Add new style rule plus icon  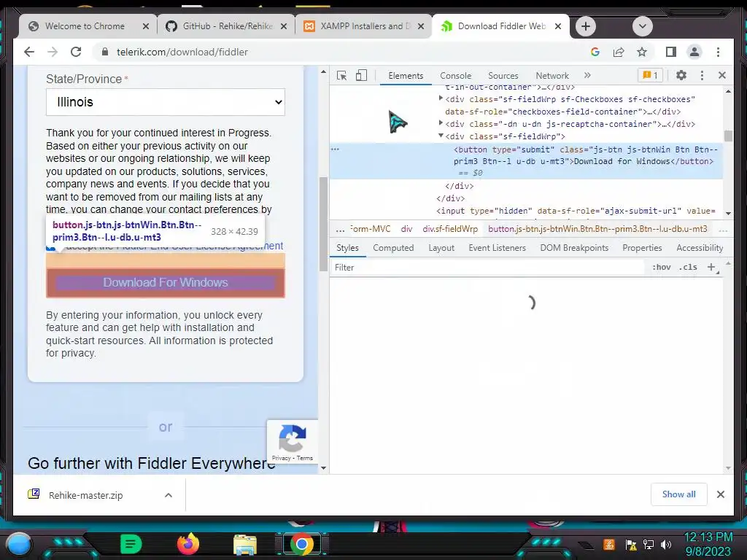pos(711,267)
